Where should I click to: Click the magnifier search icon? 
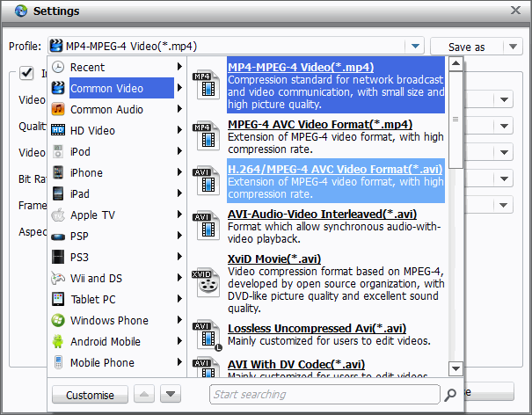click(x=450, y=395)
